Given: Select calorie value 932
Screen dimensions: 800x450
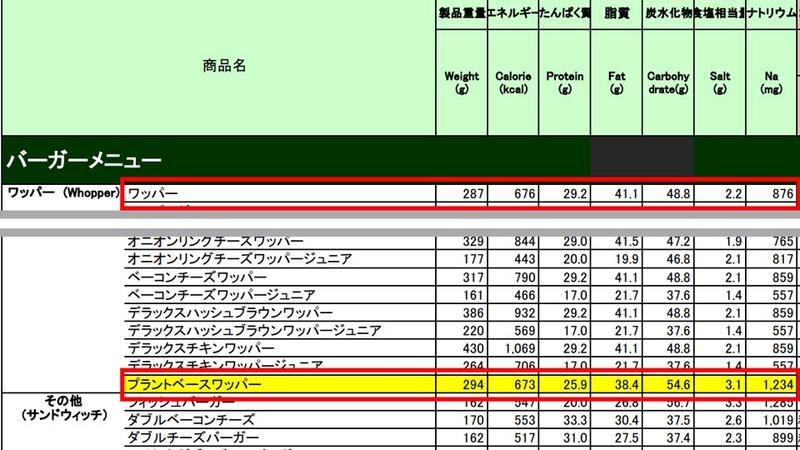Looking at the screenshot, I should [524, 313].
